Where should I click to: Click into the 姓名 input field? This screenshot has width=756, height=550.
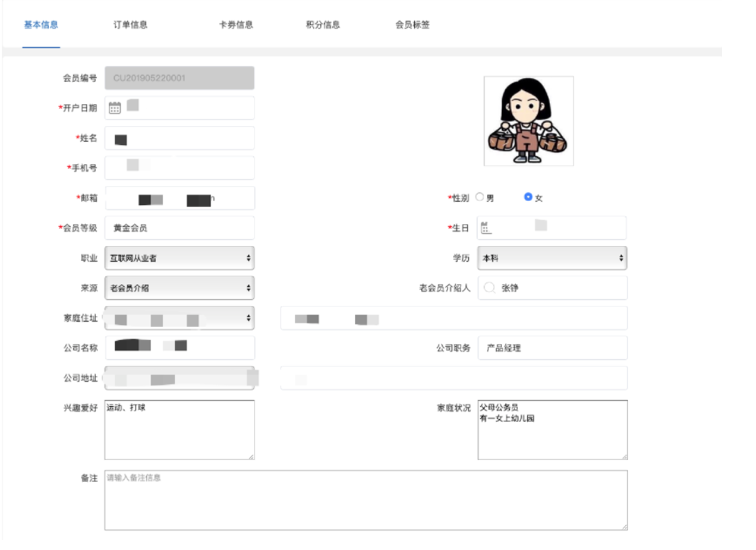179,138
